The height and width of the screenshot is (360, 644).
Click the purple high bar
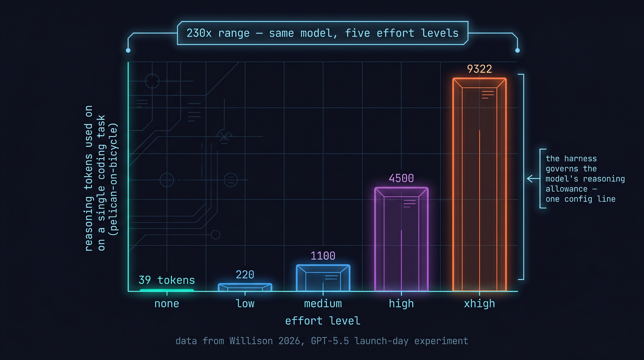(401, 239)
